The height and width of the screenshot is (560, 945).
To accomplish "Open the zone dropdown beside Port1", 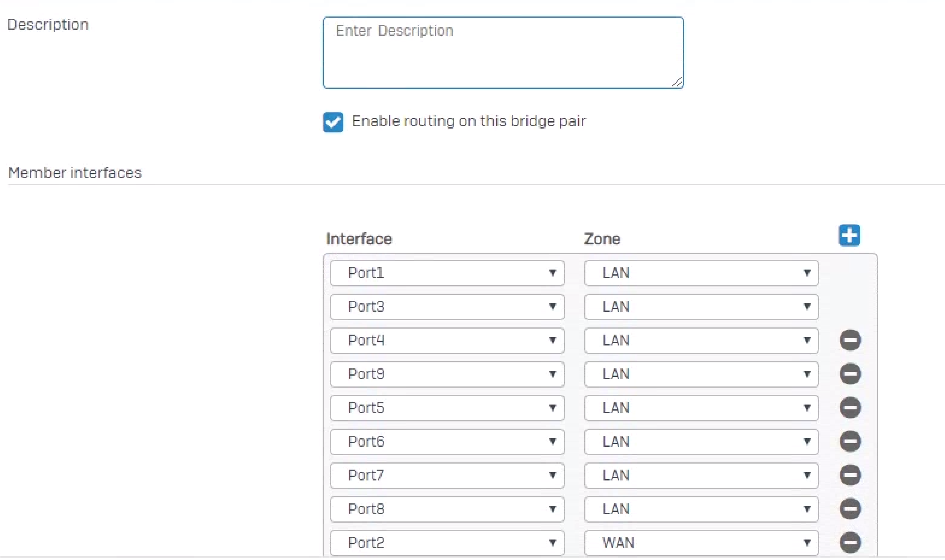I will (701, 273).
